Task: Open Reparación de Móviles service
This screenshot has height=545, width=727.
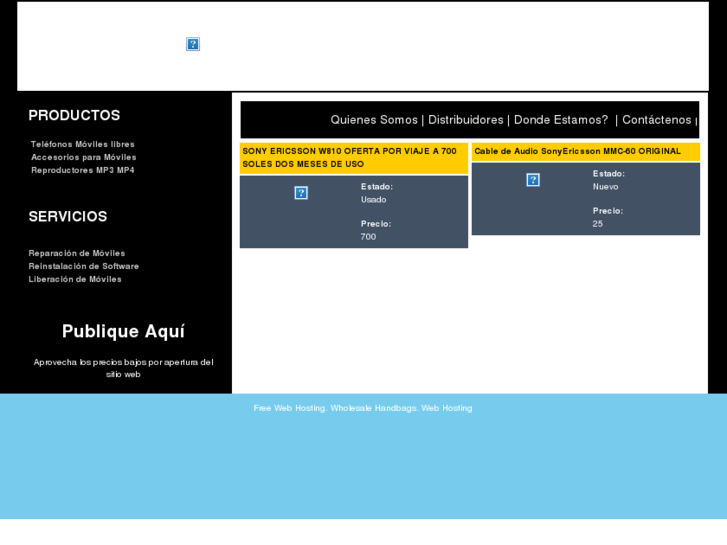Action: click(x=77, y=253)
